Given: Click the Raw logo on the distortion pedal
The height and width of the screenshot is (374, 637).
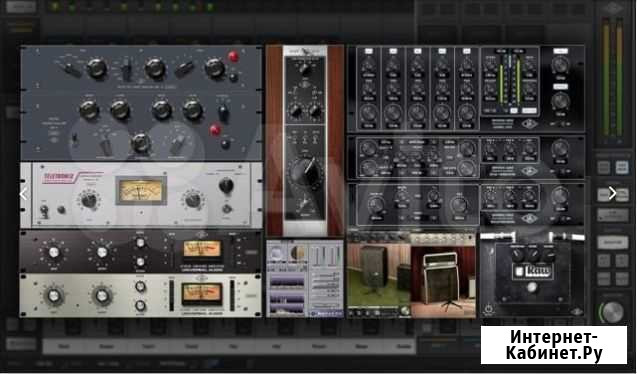Looking at the screenshot, I should [x=533, y=271].
